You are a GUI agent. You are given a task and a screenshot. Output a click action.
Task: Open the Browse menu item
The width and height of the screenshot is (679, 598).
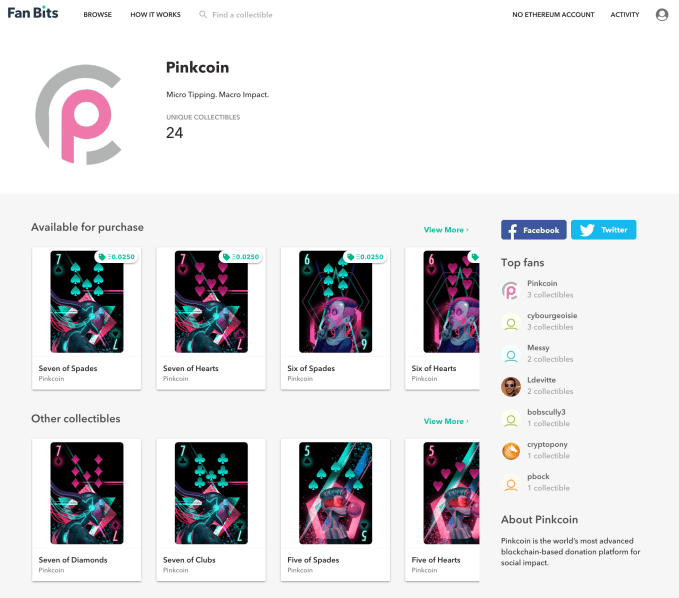point(98,15)
